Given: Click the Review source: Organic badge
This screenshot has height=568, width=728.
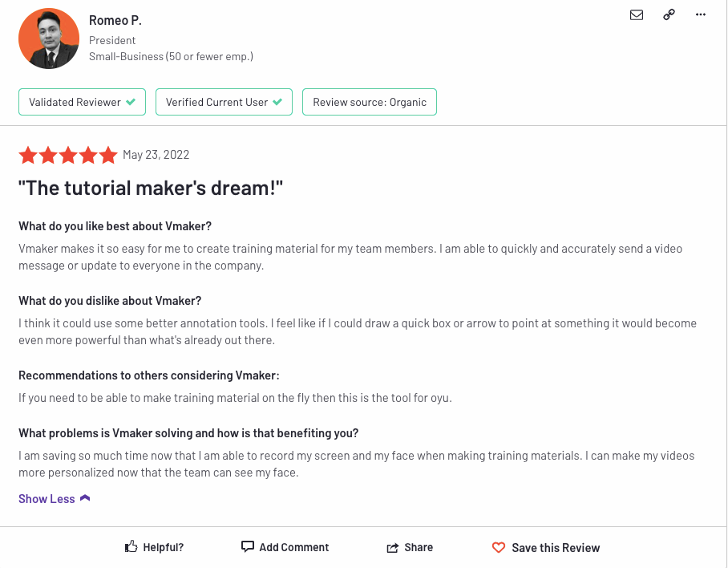Looking at the screenshot, I should click(369, 102).
